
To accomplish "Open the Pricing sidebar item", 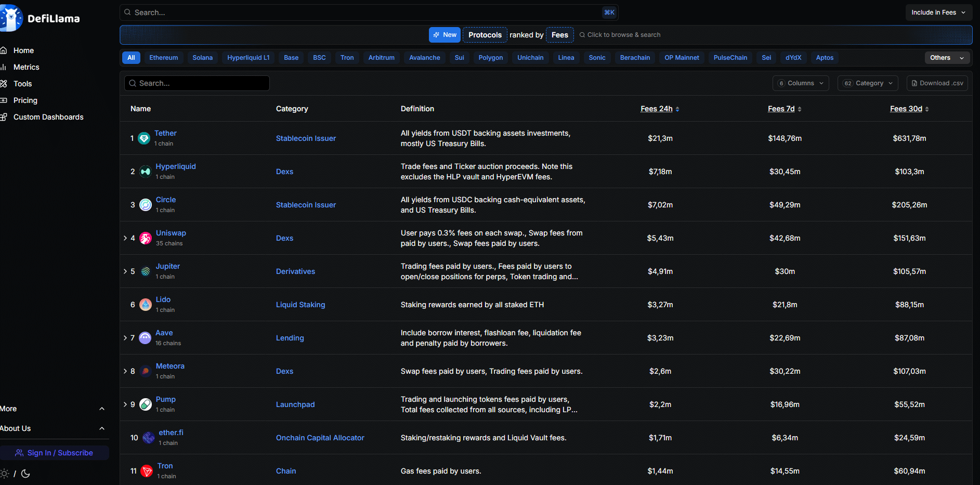I will click(25, 100).
